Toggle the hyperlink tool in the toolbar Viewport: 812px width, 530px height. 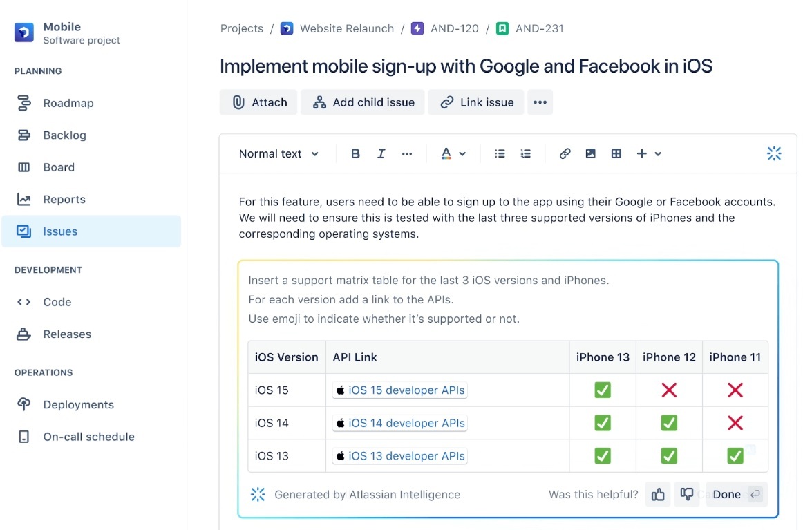(565, 153)
